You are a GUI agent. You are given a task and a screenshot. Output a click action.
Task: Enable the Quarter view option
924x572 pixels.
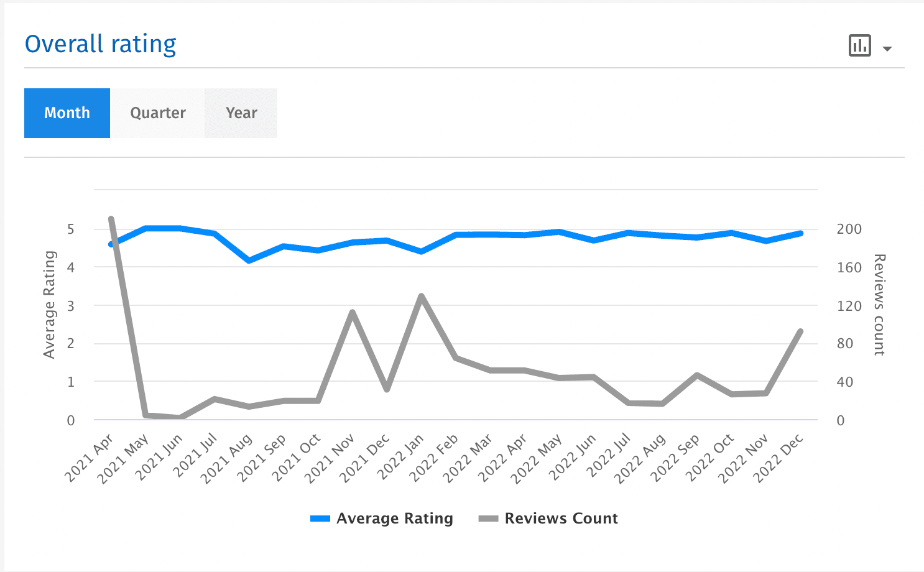tap(157, 113)
